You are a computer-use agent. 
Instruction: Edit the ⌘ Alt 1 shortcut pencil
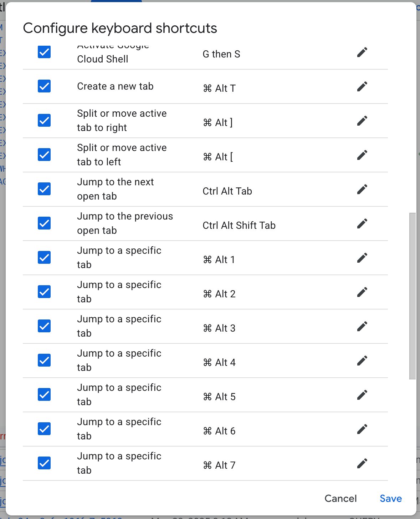pyautogui.click(x=362, y=258)
